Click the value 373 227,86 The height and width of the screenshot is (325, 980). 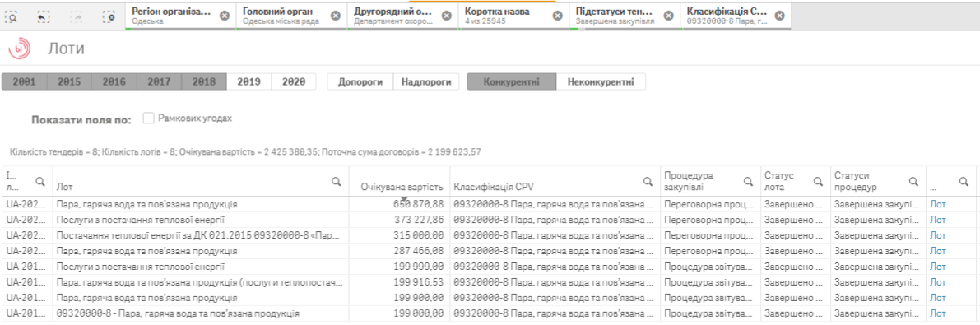pyautogui.click(x=420, y=220)
